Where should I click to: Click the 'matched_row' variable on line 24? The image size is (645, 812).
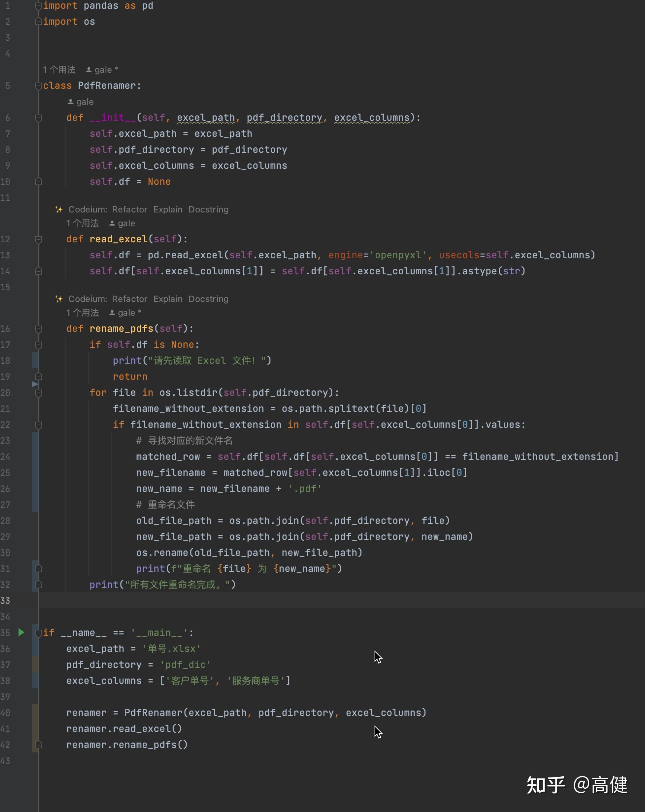[168, 457]
